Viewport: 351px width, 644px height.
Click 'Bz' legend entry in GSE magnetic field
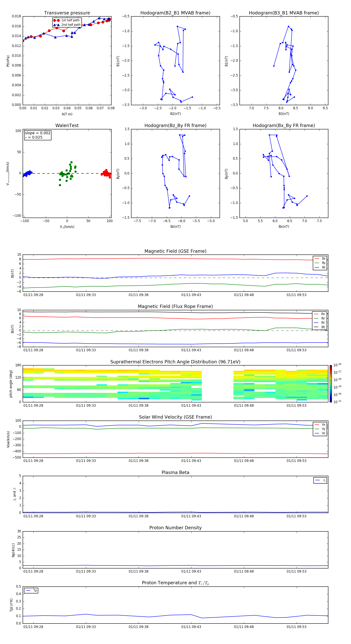[320, 267]
